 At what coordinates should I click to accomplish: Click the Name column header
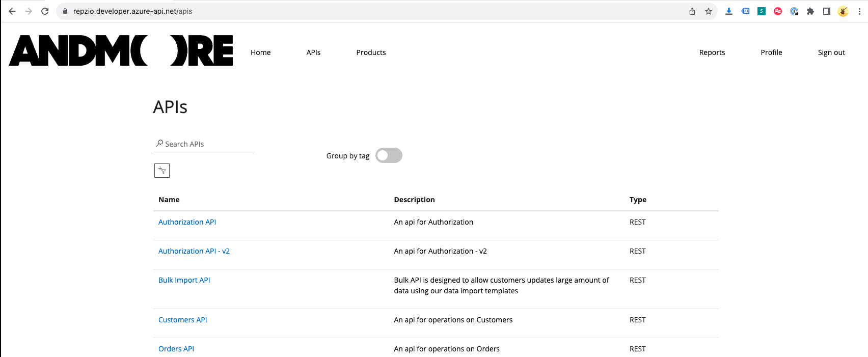tap(169, 200)
